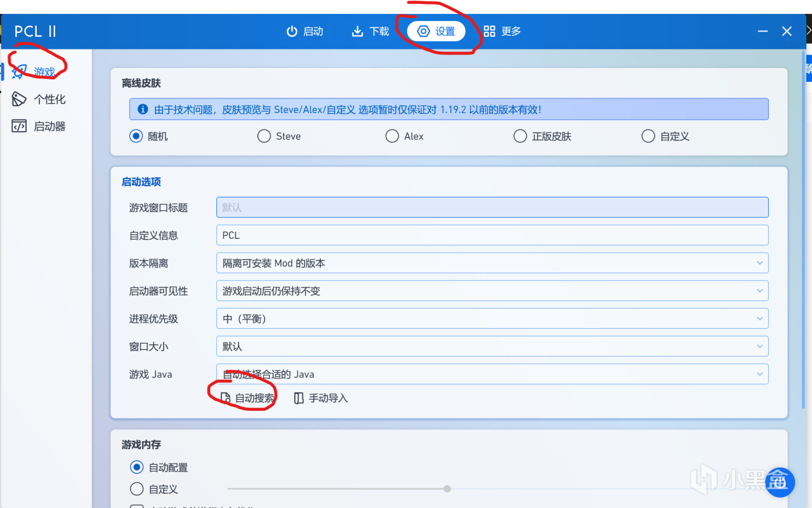Select 自动配置 under 游戏内存
812x508 pixels.
click(136, 467)
